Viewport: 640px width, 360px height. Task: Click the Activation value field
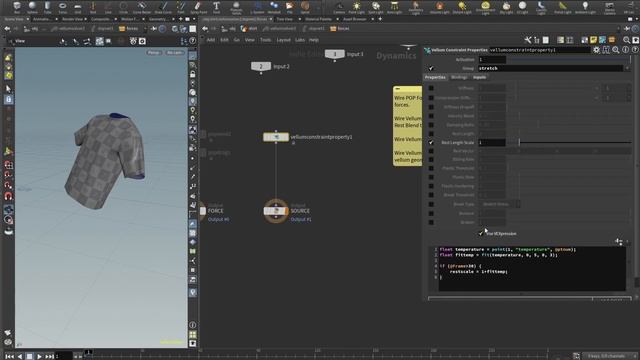coord(492,60)
